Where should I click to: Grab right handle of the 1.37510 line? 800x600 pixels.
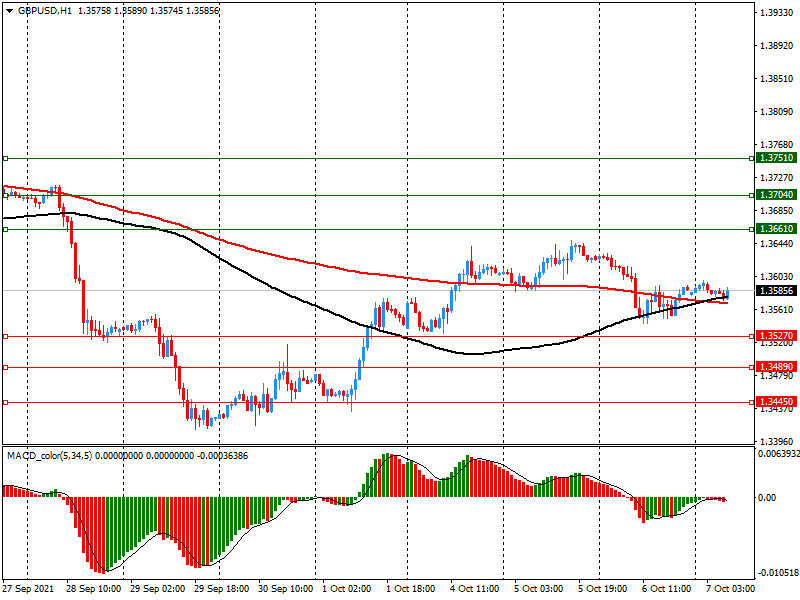tap(752, 159)
